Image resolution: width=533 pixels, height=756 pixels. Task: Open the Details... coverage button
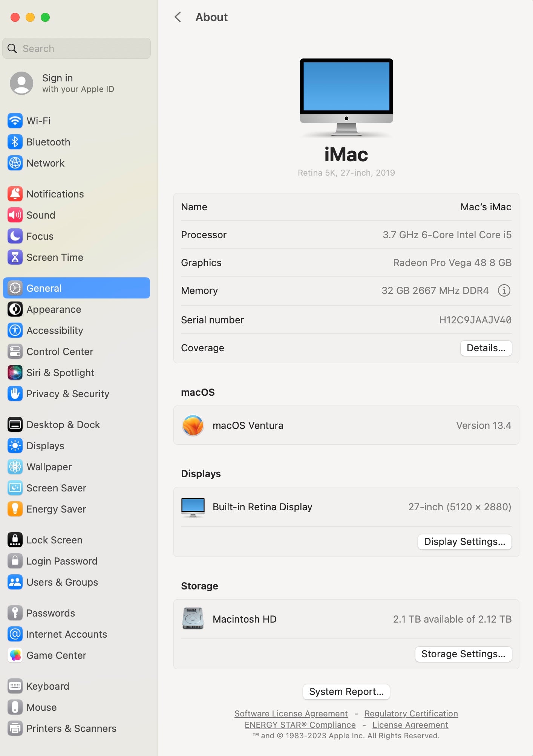[x=486, y=348]
